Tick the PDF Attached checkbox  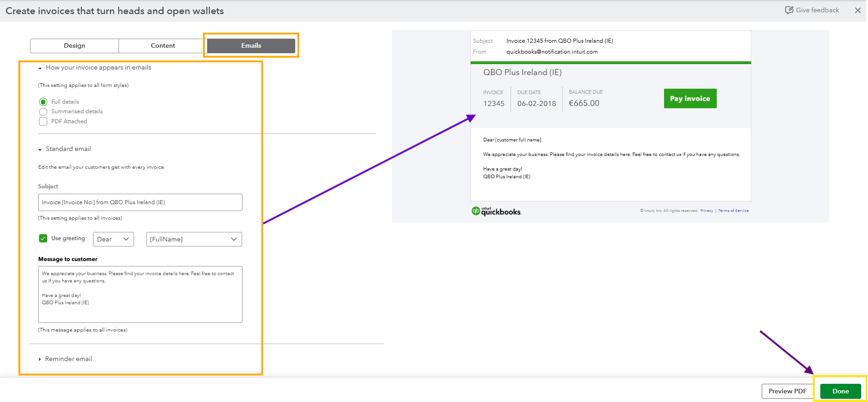click(43, 121)
